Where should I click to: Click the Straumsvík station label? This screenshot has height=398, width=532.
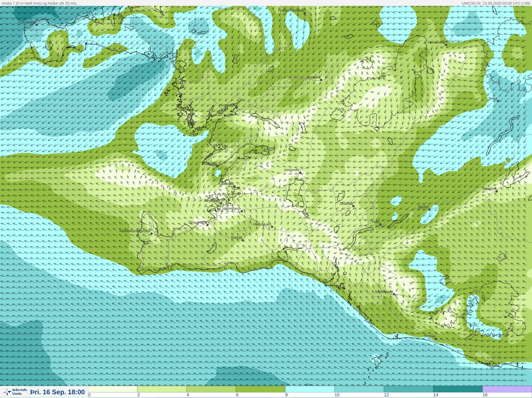point(197,222)
